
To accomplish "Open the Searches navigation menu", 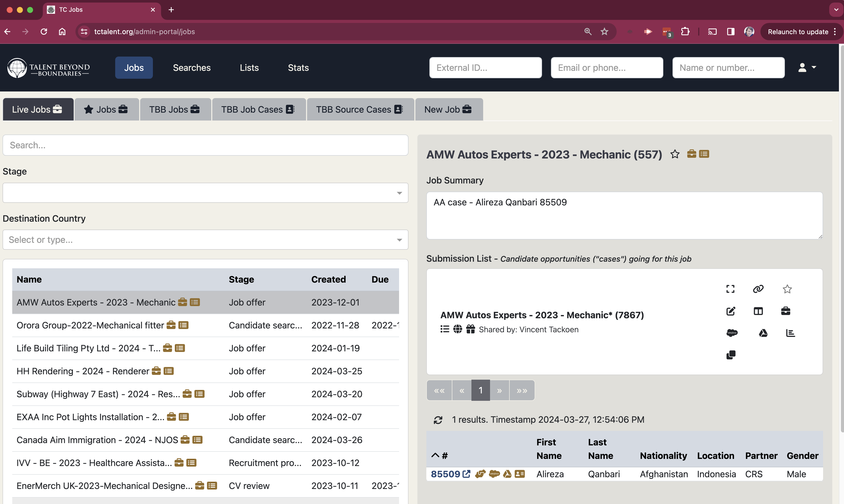I will coord(192,68).
